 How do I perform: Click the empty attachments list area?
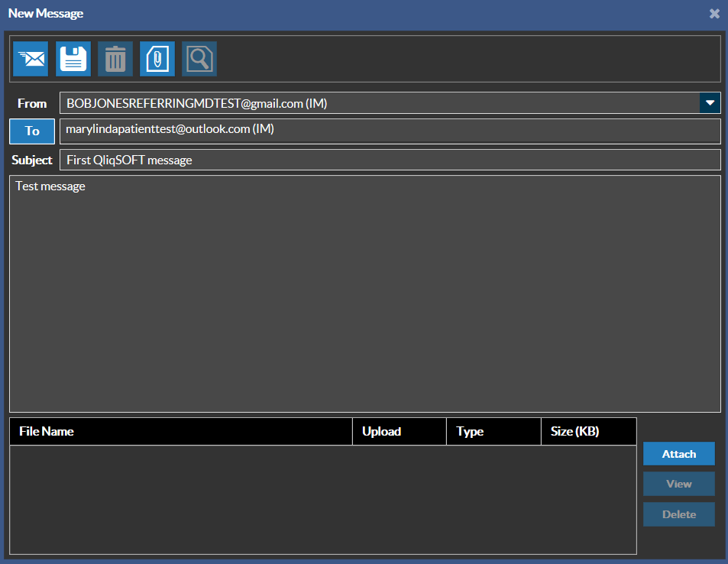pos(322,499)
